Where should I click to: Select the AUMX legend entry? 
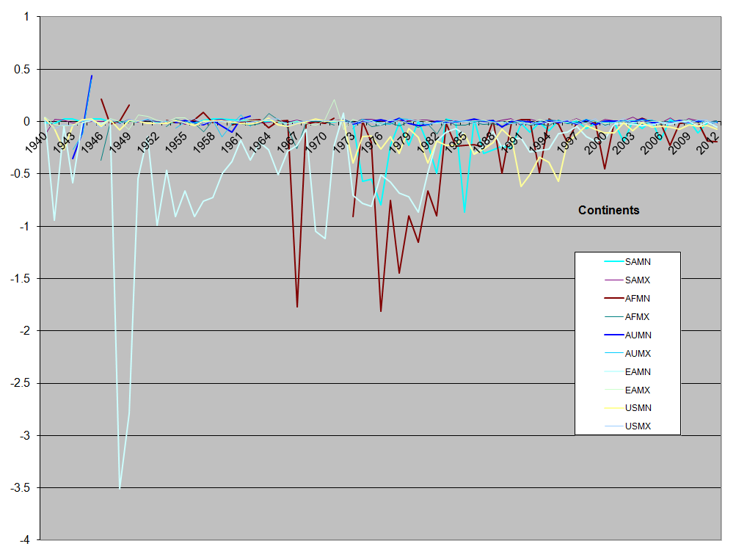[637, 354]
